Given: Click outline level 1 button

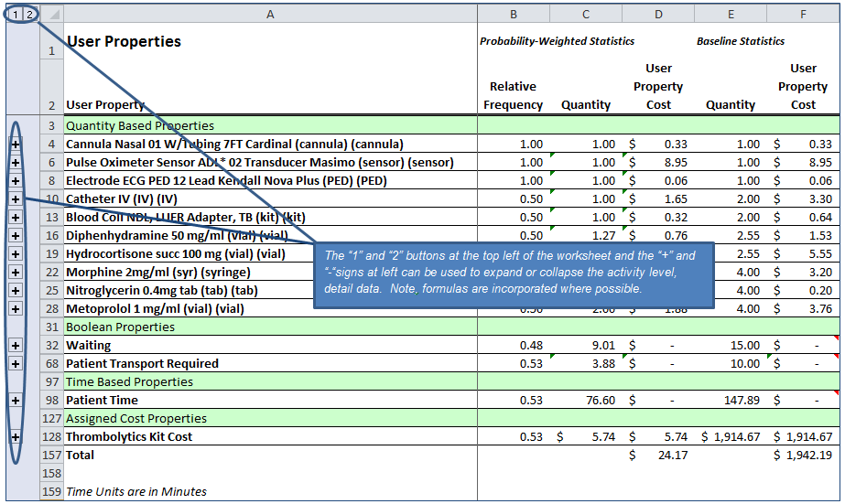Looking at the screenshot, I should pos(16,15).
